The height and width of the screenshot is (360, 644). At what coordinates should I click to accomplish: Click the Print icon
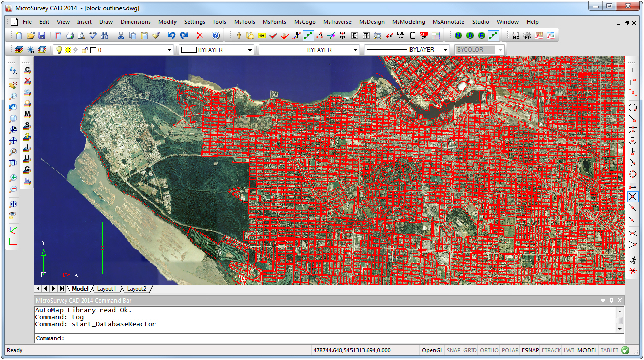70,36
